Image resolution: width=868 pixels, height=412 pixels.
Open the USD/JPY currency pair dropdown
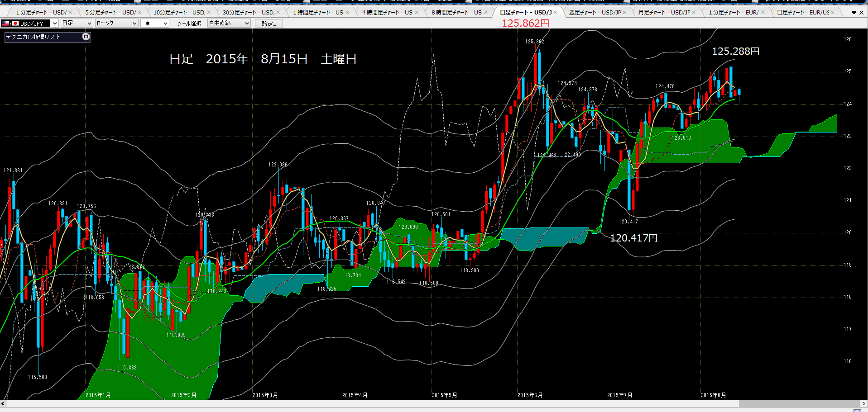click(x=29, y=23)
